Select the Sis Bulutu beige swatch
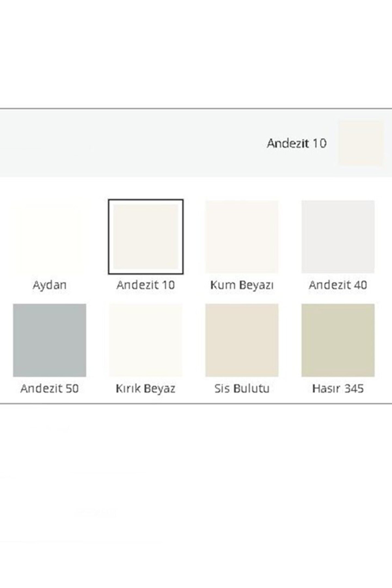 click(x=242, y=340)
